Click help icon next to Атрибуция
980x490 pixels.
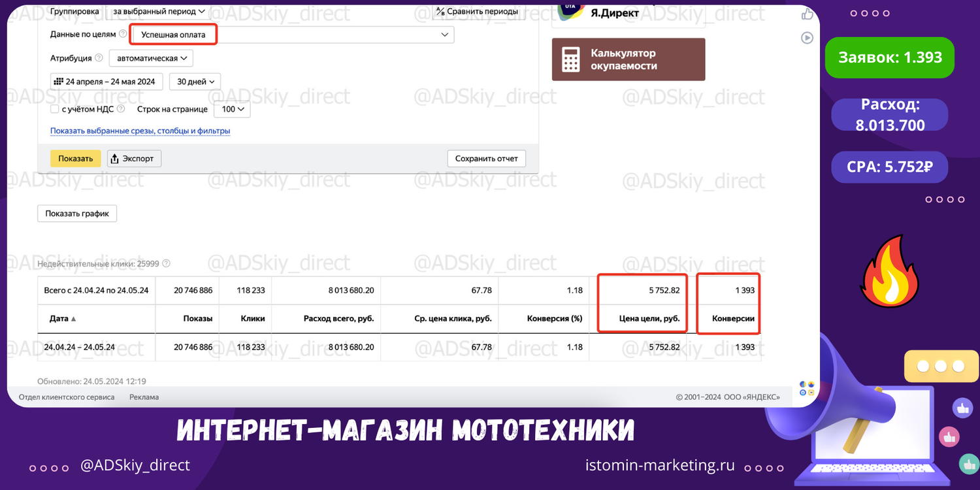[x=99, y=58]
